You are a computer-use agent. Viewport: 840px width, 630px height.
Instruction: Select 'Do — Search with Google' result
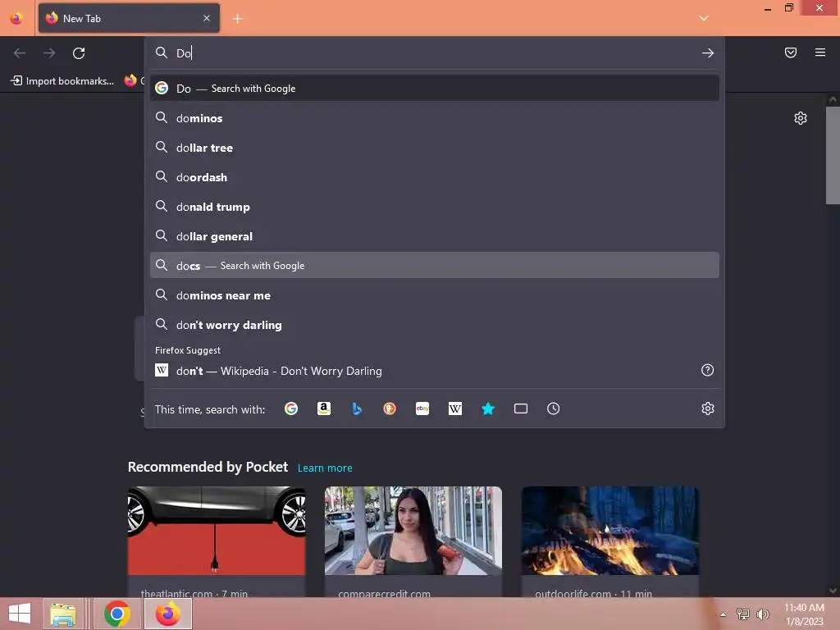pos(435,89)
